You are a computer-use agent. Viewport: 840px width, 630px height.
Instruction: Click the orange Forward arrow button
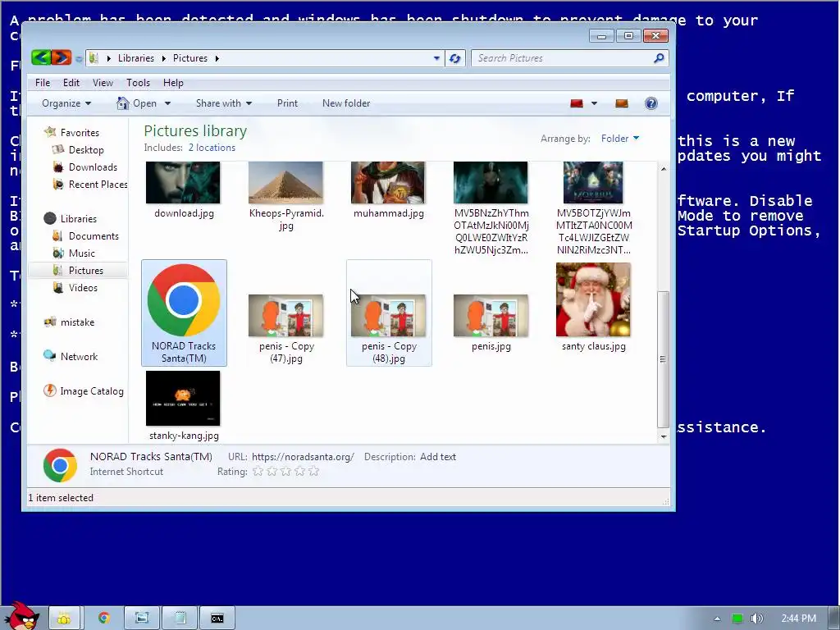pos(61,57)
